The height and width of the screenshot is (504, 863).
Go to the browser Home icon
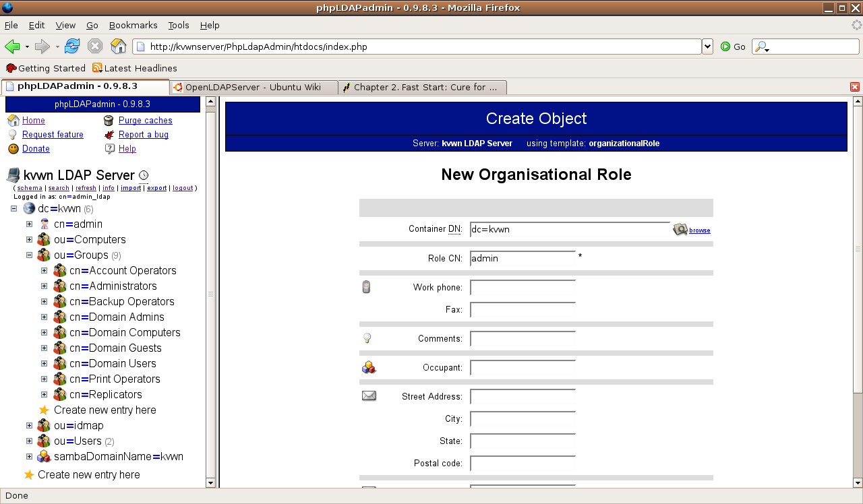119,46
